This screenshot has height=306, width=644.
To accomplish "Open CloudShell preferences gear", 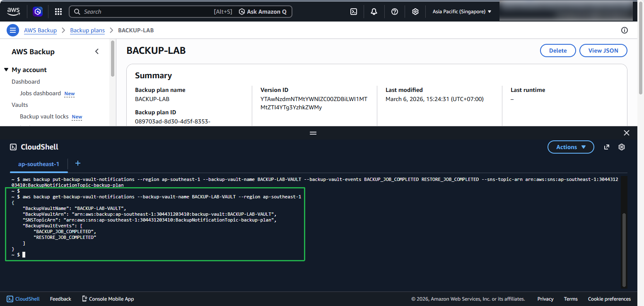I will pyautogui.click(x=622, y=147).
